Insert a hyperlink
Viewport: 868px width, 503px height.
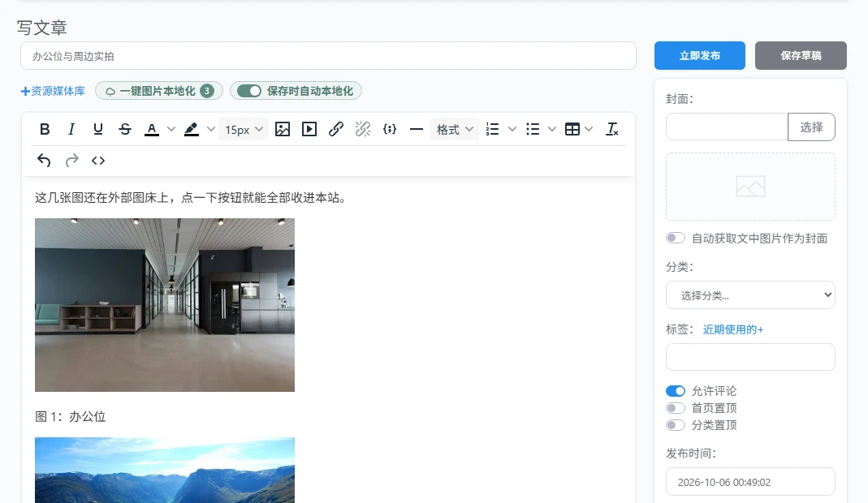click(336, 130)
